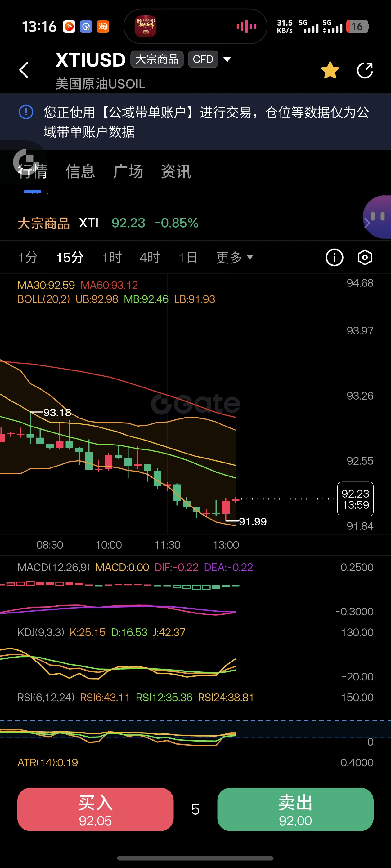Edit the order quantity 5
Screen dimensions: 391x868
click(195, 809)
